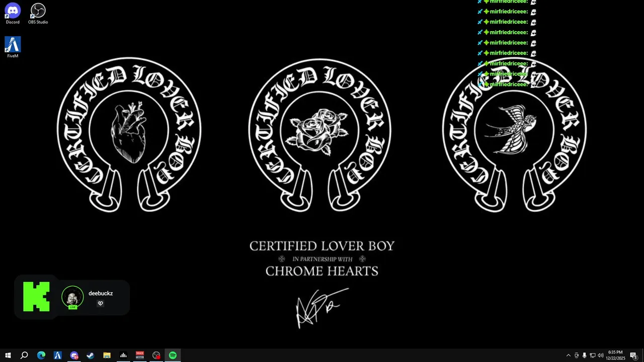Image resolution: width=644 pixels, height=362 pixels.
Task: Open Steam from the taskbar
Action: [91, 355]
